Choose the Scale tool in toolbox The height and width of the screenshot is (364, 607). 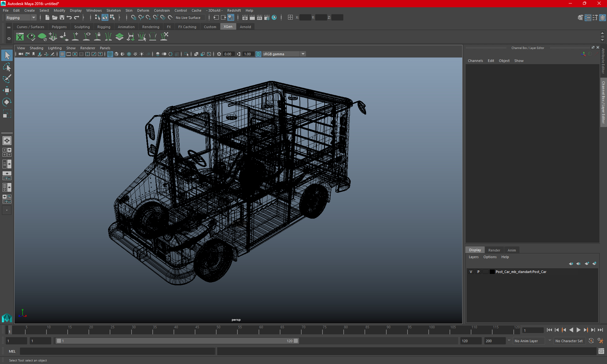coord(7,113)
